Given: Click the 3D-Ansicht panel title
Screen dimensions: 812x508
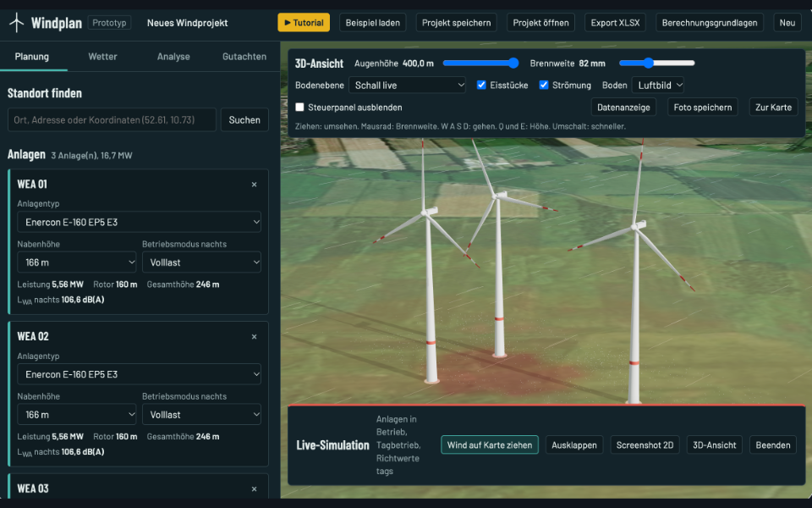Looking at the screenshot, I should pos(319,63).
